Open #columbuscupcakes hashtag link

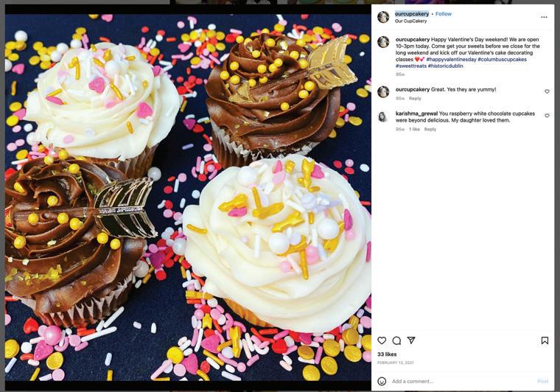coord(502,59)
